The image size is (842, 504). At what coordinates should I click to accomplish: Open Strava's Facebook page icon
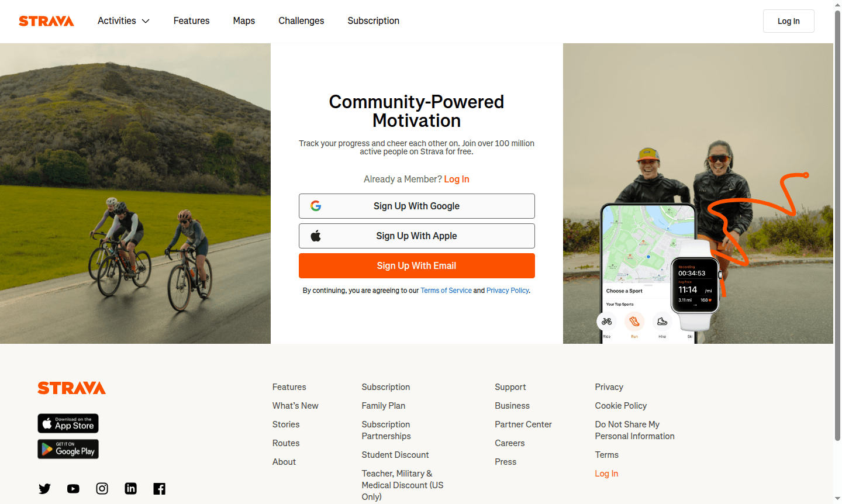coord(159,488)
